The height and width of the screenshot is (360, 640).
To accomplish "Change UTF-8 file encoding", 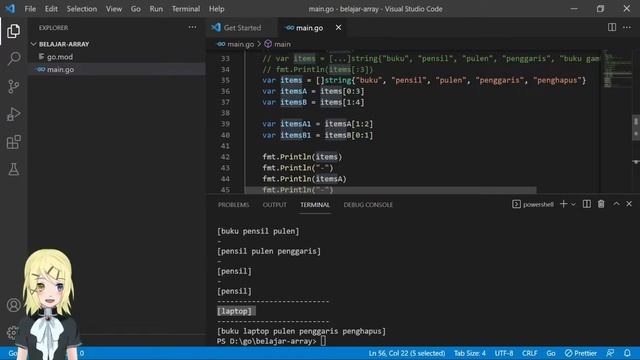I will 504,353.
